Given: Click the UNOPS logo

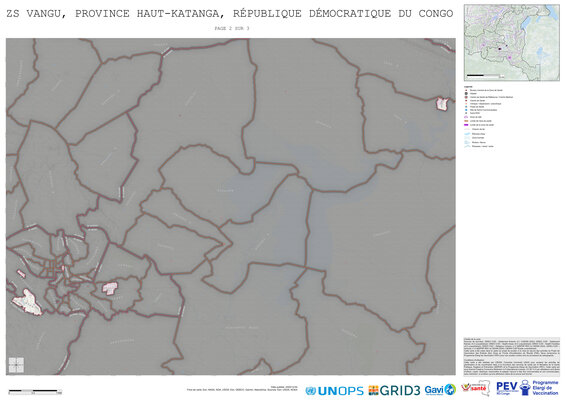Looking at the screenshot, I should click(x=334, y=391).
